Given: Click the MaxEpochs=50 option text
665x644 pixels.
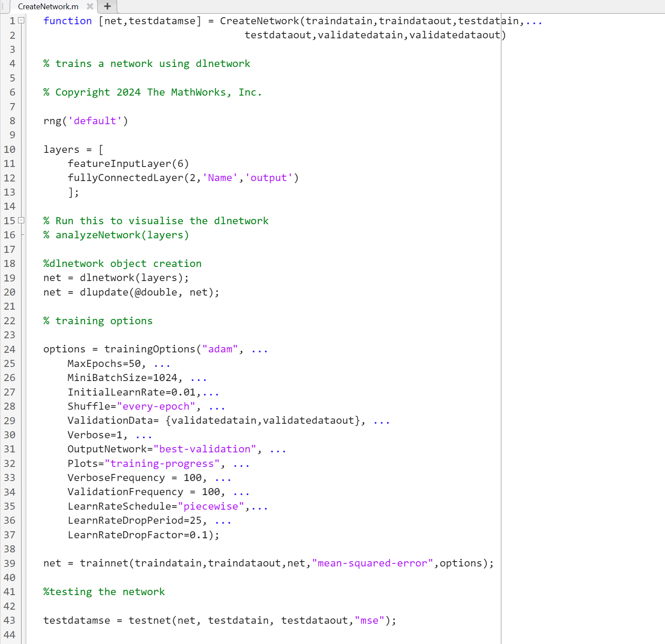Looking at the screenshot, I should pyautogui.click(x=106, y=363).
